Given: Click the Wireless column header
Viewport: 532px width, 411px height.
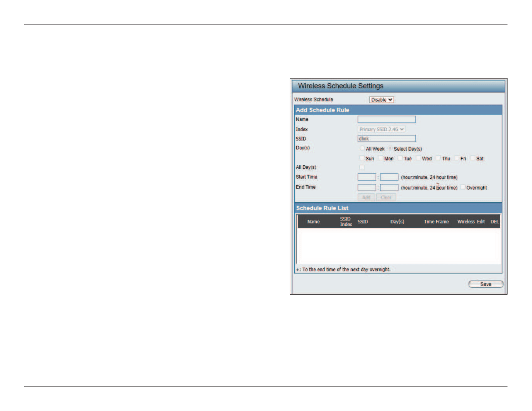Looking at the screenshot, I should point(466,222).
